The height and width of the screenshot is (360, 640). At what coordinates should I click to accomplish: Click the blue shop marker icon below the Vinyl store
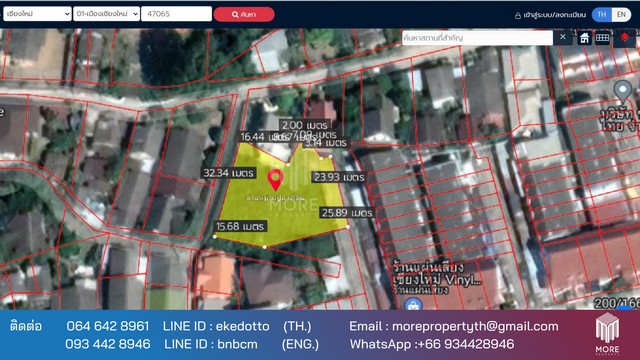(413, 304)
